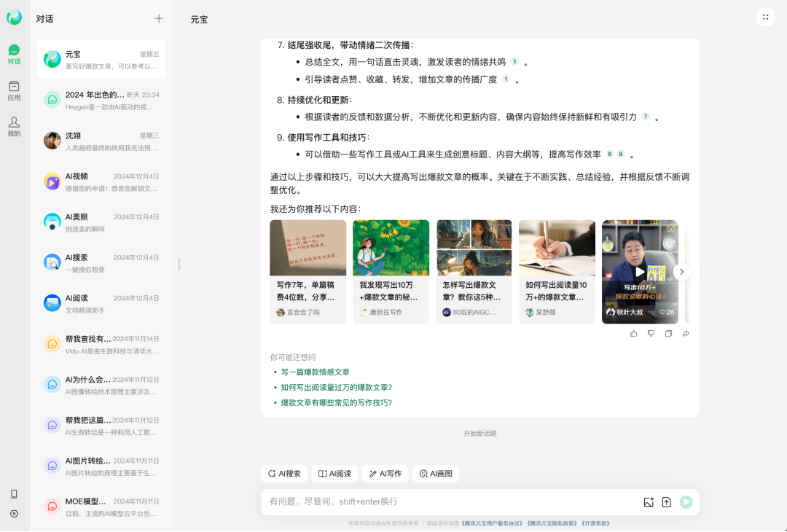787x532 pixels.
Task: Open card 怎样写出爆款文章？教你这5种
Action: (474, 272)
